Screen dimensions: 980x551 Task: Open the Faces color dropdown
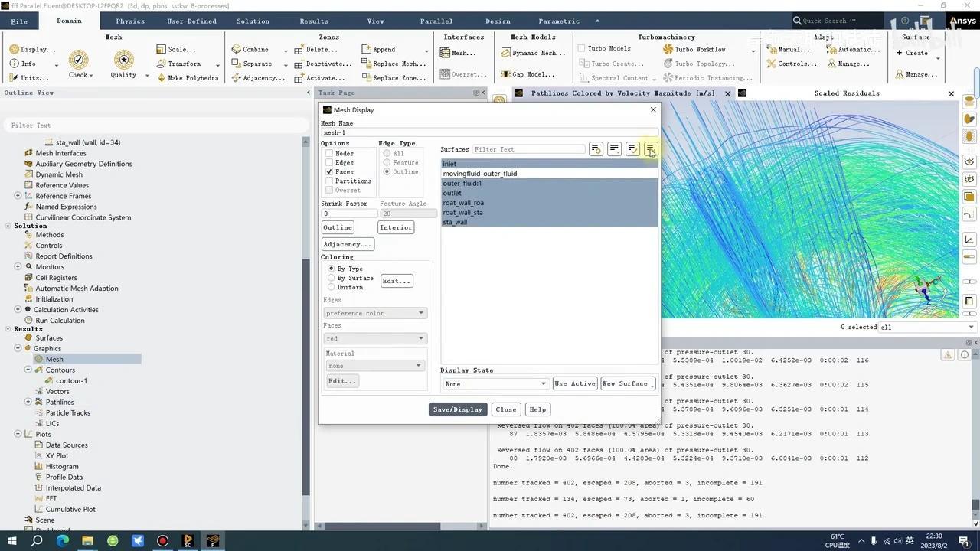click(x=374, y=338)
